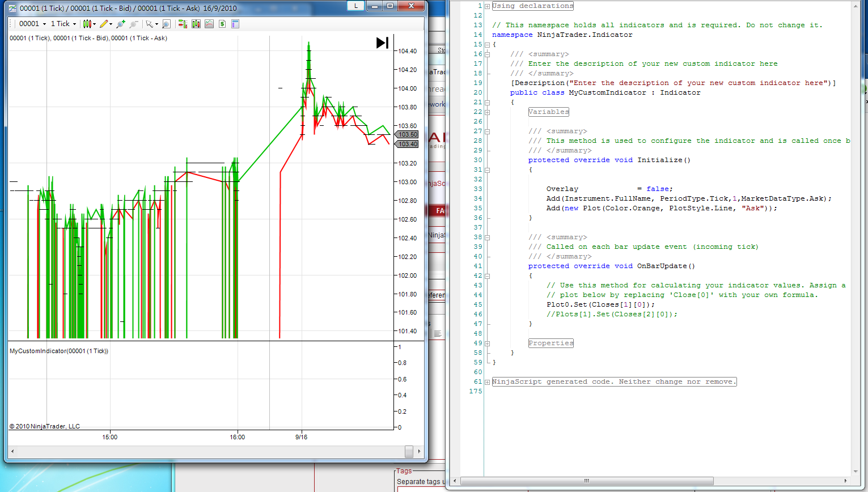Image resolution: width=868 pixels, height=492 pixels.
Task: Click the 9/16 date axis label
Action: (x=302, y=437)
